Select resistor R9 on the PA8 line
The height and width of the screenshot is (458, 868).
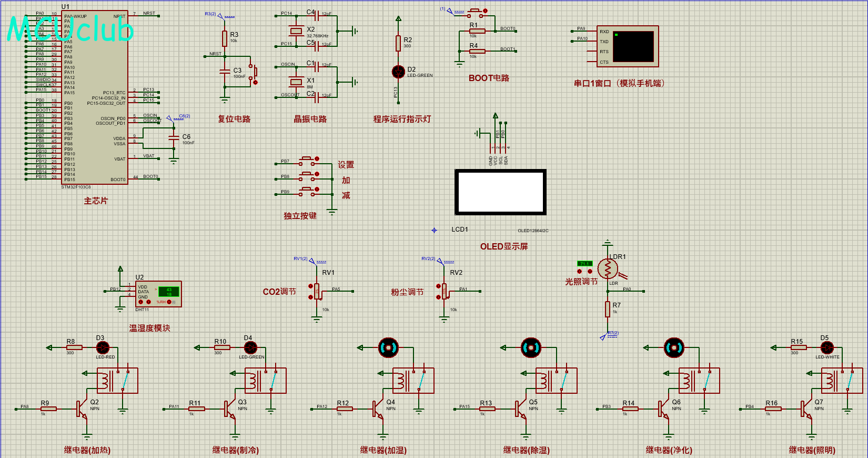click(48, 409)
